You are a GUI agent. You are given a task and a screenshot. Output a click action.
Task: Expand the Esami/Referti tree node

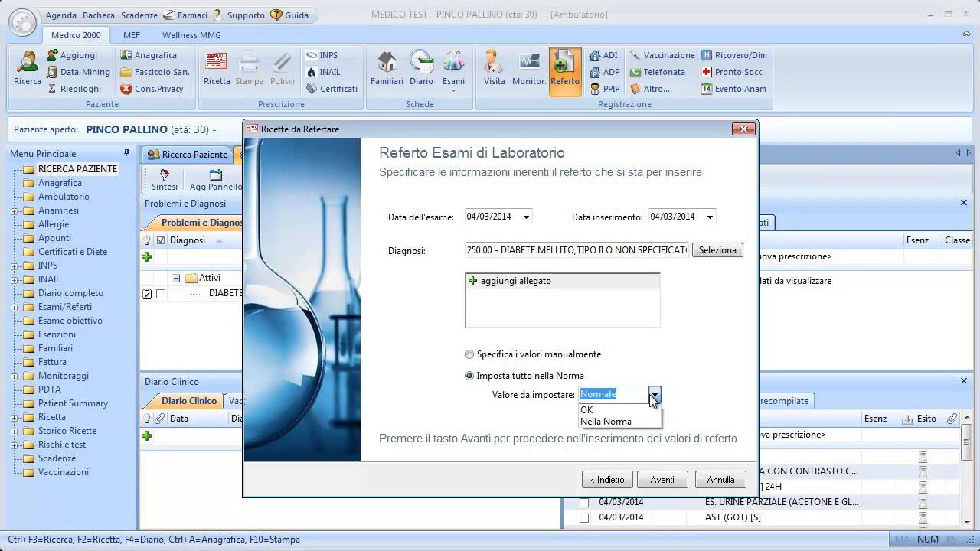14,307
